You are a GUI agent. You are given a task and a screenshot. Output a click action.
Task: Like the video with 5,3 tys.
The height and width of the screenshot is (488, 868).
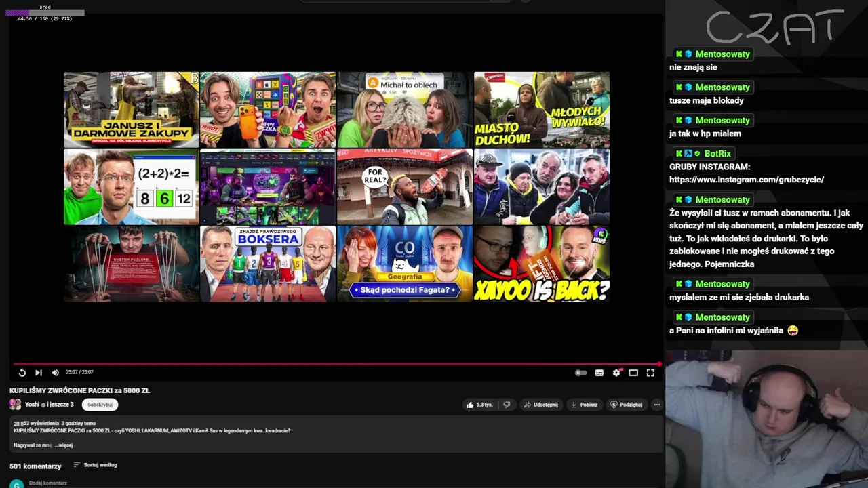point(479,405)
